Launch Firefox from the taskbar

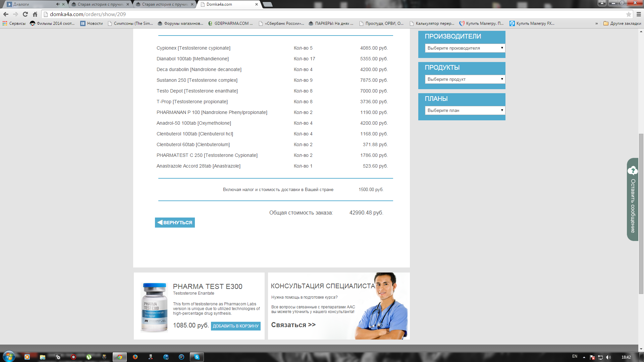tap(135, 357)
